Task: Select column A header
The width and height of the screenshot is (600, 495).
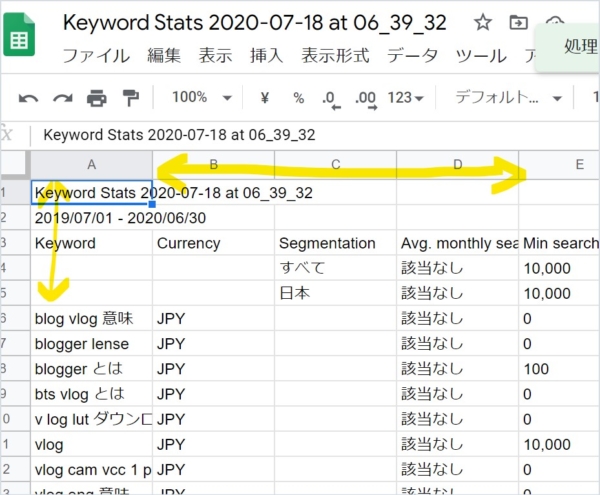Action: click(91, 164)
